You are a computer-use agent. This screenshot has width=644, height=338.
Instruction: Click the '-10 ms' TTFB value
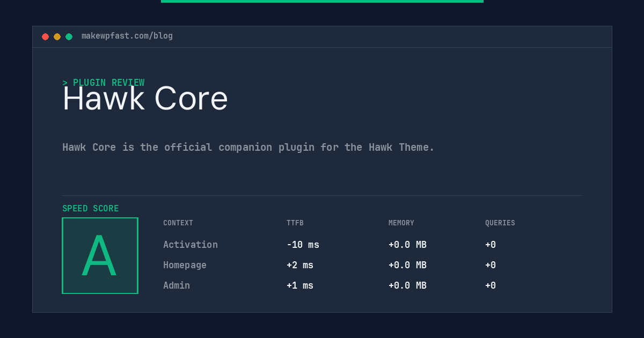click(303, 245)
